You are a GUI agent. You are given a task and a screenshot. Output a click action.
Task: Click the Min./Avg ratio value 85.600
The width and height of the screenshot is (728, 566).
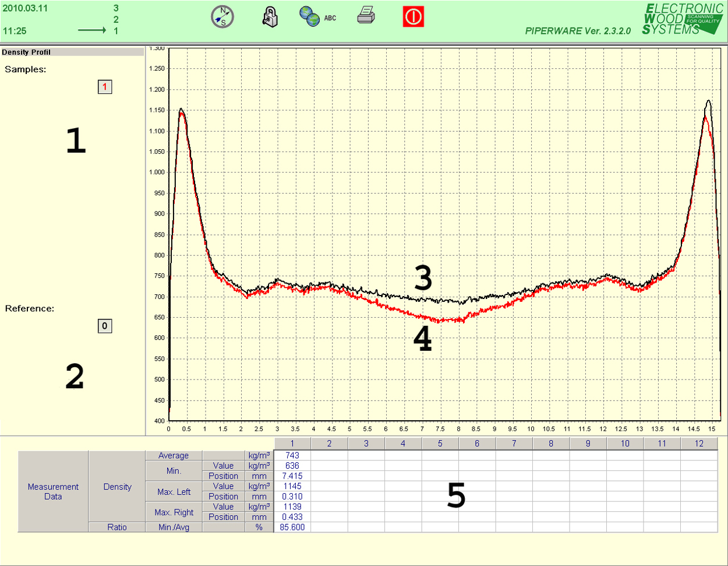pyautogui.click(x=292, y=528)
